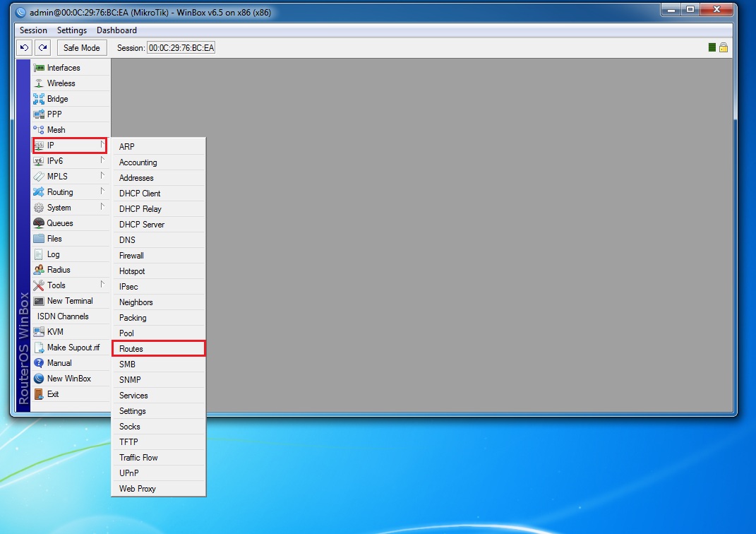Open Services from IP submenu

[159, 396]
